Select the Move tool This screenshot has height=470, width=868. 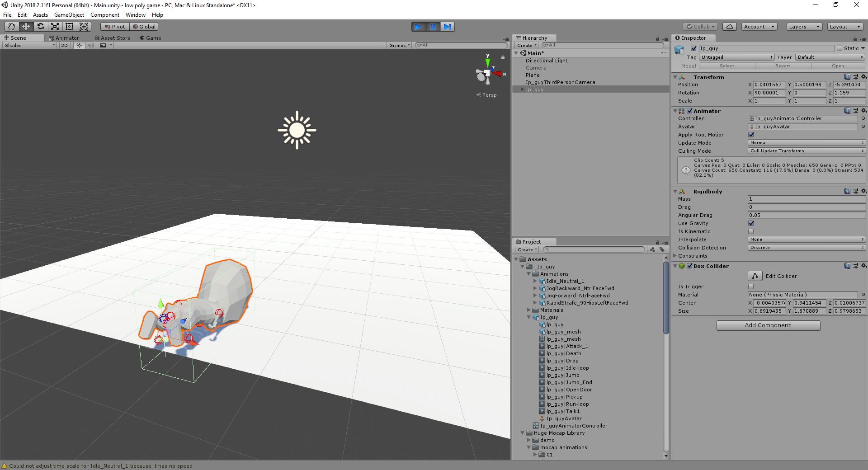[x=26, y=27]
